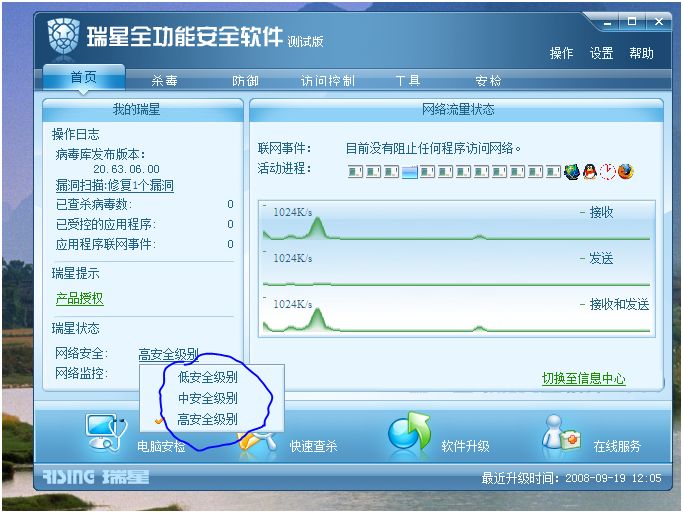
Task: Open the 操作 menu
Action: click(x=561, y=53)
